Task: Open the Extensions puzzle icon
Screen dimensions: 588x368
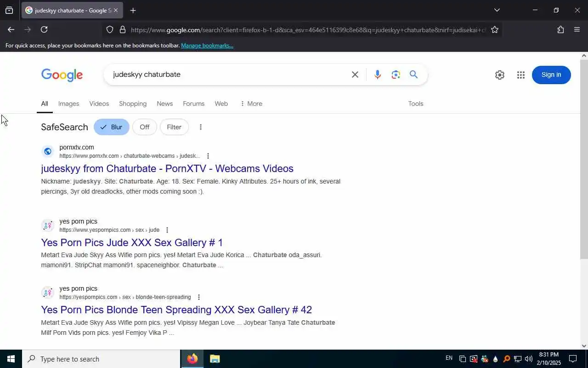Action: pyautogui.click(x=560, y=29)
